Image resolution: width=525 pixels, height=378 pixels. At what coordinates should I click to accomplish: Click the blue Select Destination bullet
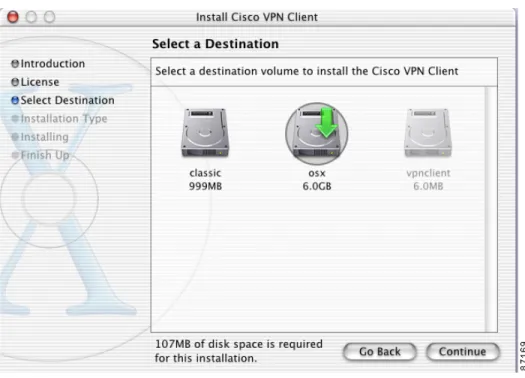point(15,100)
